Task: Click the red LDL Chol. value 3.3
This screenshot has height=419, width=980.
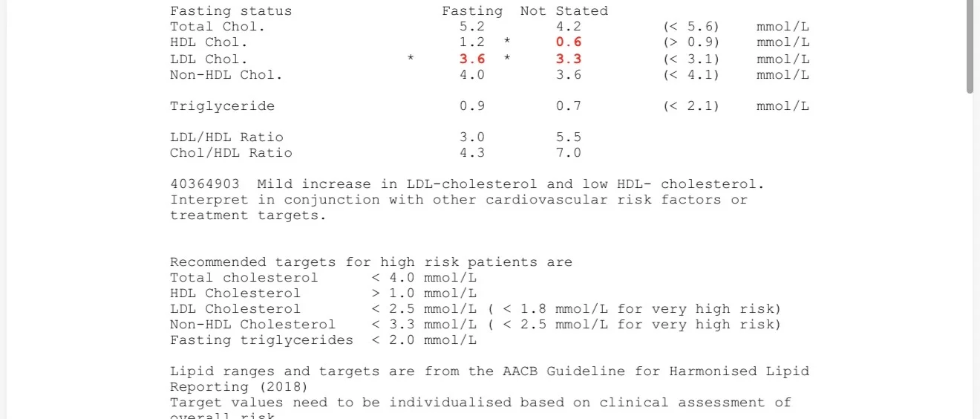Action: [x=569, y=59]
